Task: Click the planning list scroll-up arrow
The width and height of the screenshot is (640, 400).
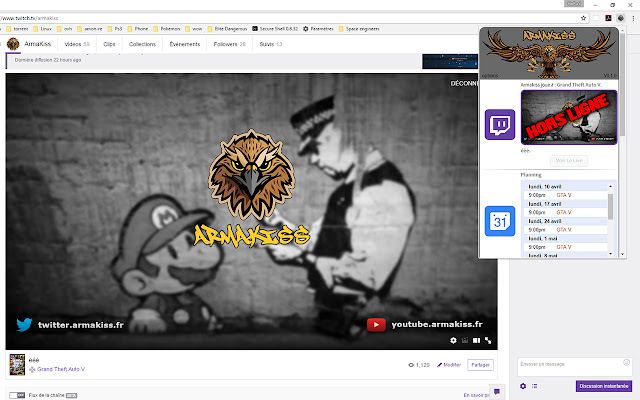Action: coord(611,187)
